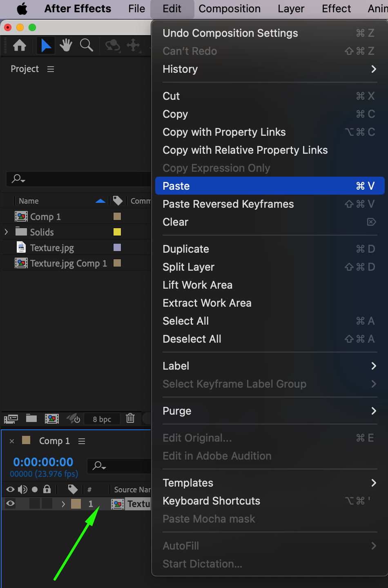Toggle the lock switch for layer 1
Viewport: 388px width, 588px height.
point(47,504)
